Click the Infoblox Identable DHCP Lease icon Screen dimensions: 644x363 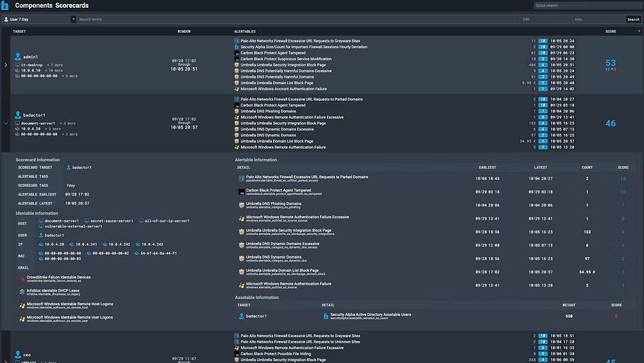pos(22,292)
